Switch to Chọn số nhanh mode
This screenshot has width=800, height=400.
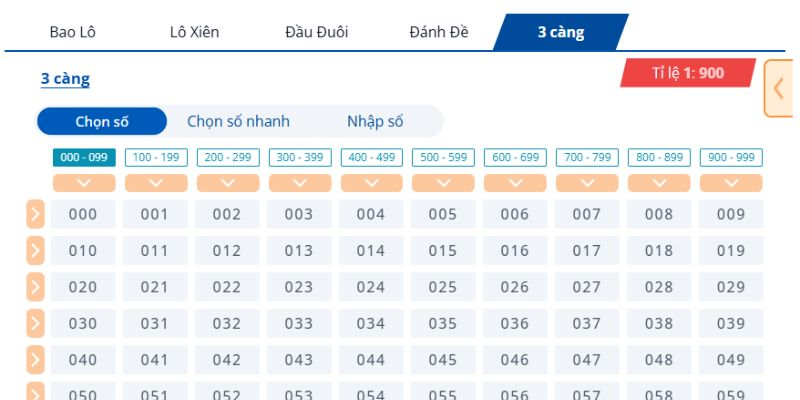pos(238,122)
